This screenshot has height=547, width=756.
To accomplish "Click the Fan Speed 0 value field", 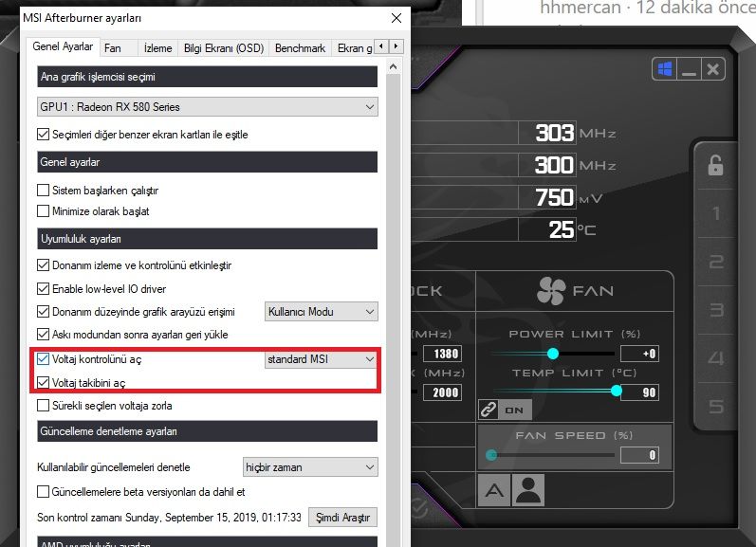I will (639, 455).
